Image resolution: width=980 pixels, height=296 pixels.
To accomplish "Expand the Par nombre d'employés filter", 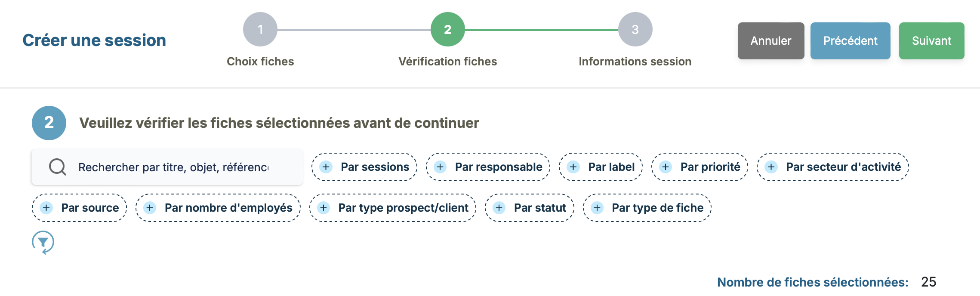I will click(x=218, y=208).
